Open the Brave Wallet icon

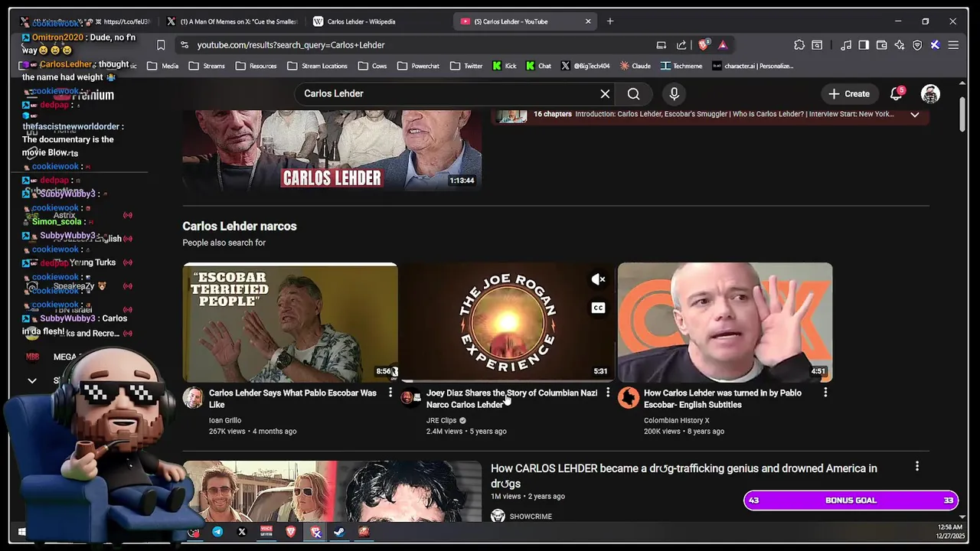[881, 45]
